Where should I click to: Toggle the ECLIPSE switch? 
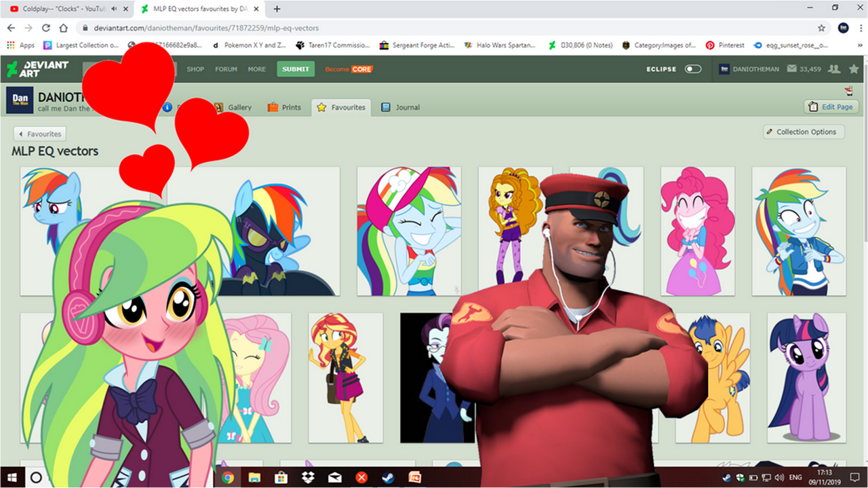click(x=693, y=69)
